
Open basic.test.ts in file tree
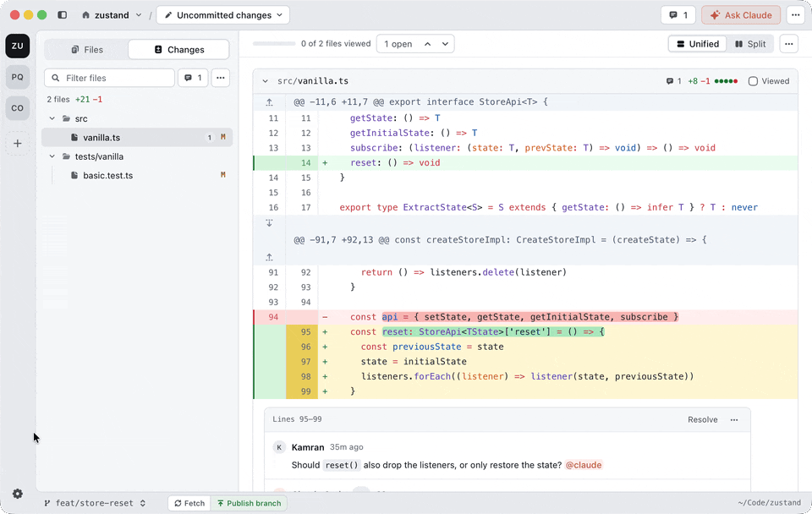click(137, 175)
